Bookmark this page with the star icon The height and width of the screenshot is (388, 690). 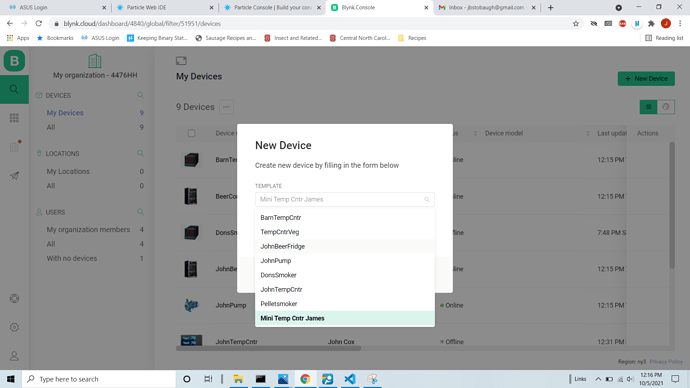tap(576, 24)
